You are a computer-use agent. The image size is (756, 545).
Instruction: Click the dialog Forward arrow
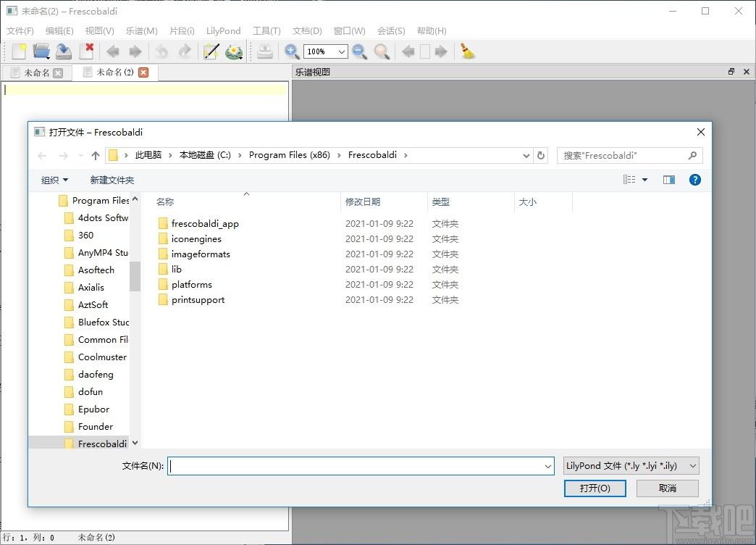click(x=63, y=155)
